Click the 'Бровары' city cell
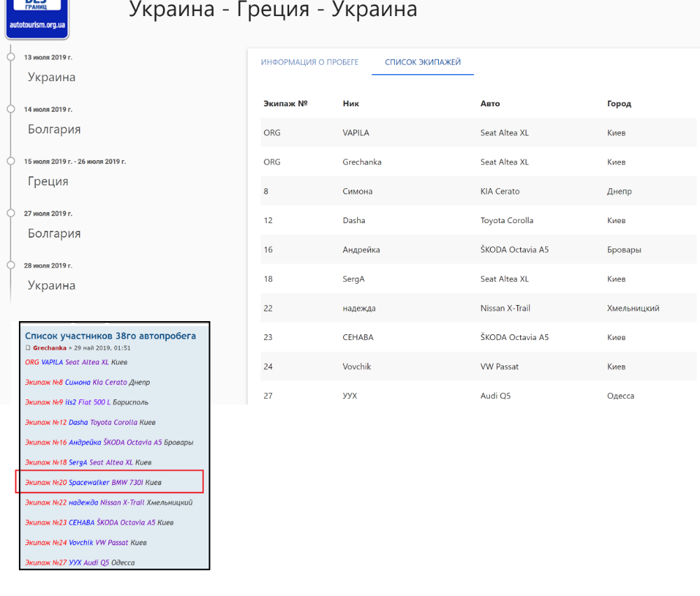The height and width of the screenshot is (596, 700). (624, 250)
